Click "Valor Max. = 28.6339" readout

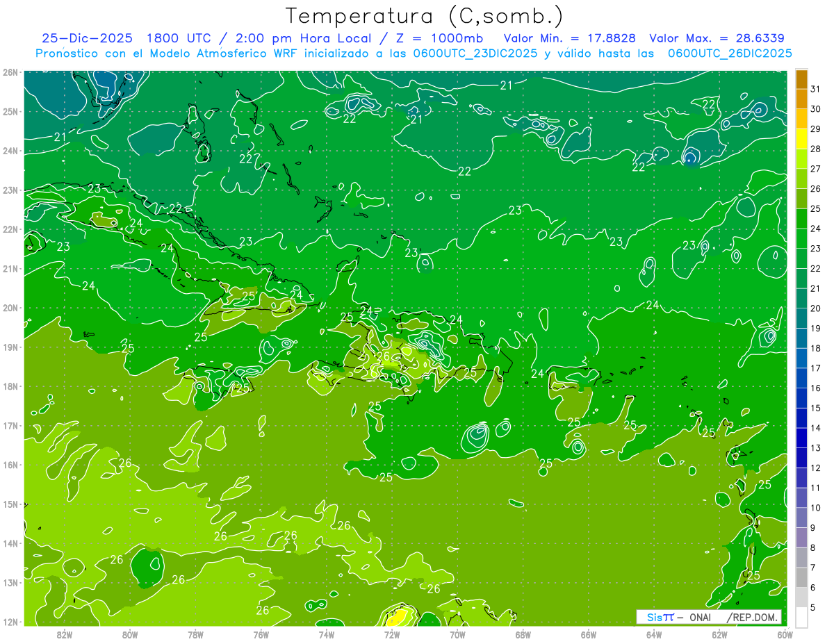click(717, 39)
